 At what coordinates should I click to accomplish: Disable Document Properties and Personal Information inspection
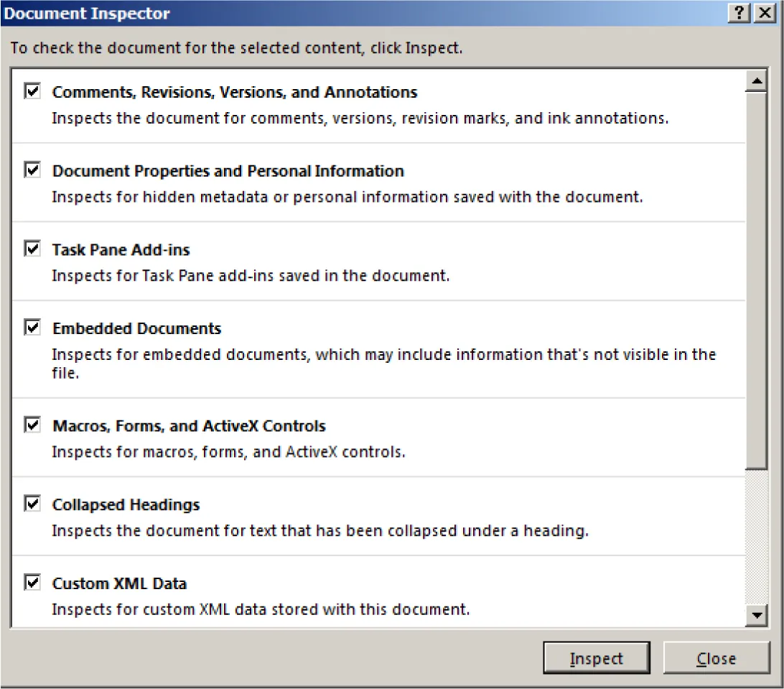pos(32,170)
